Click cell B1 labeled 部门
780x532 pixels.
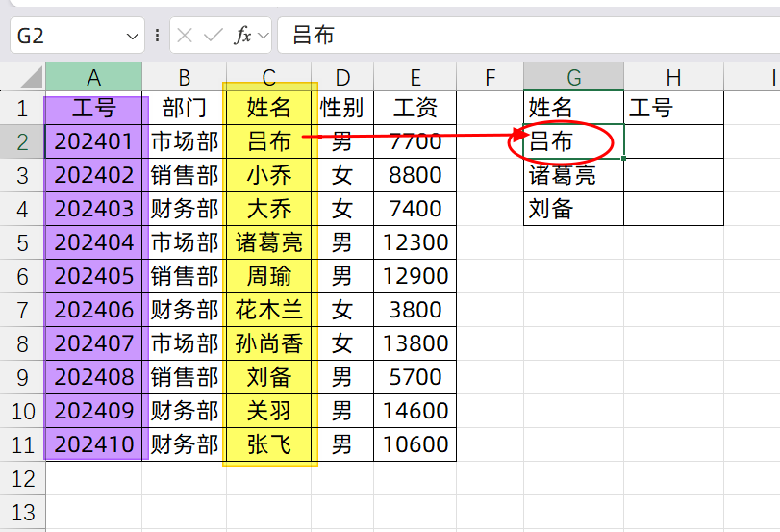[x=184, y=108]
